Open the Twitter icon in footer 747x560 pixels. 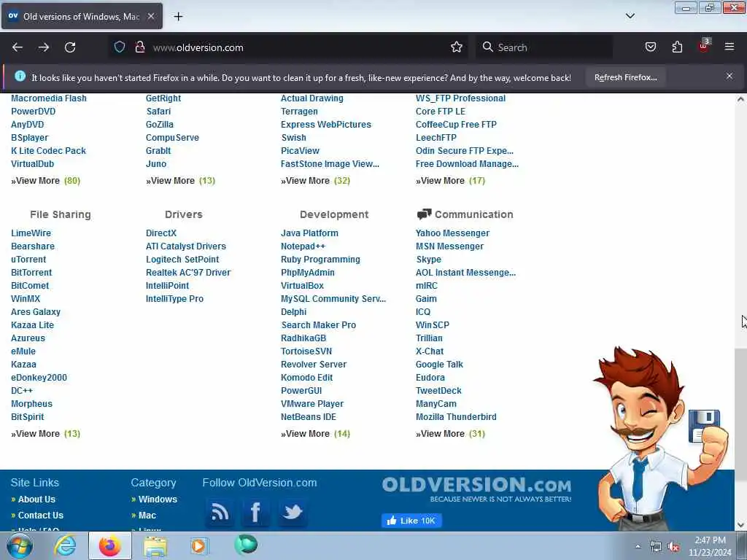click(293, 512)
